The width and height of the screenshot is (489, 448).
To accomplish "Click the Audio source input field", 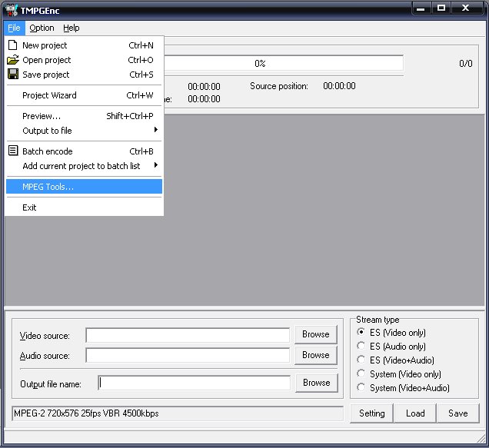I will [x=188, y=356].
